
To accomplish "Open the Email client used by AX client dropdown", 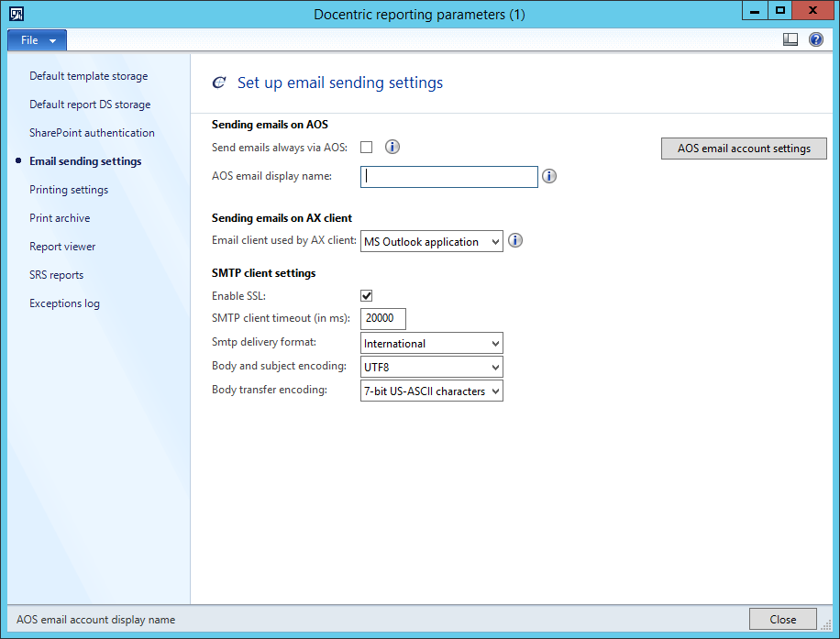I will coord(432,241).
